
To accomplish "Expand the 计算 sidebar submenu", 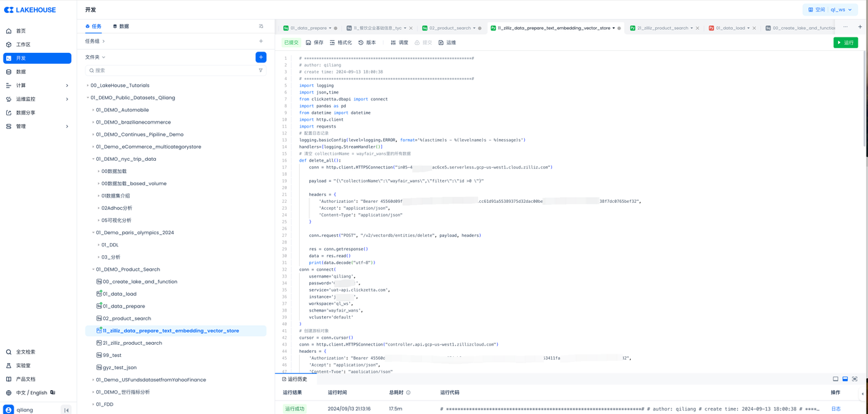I will click(66, 86).
